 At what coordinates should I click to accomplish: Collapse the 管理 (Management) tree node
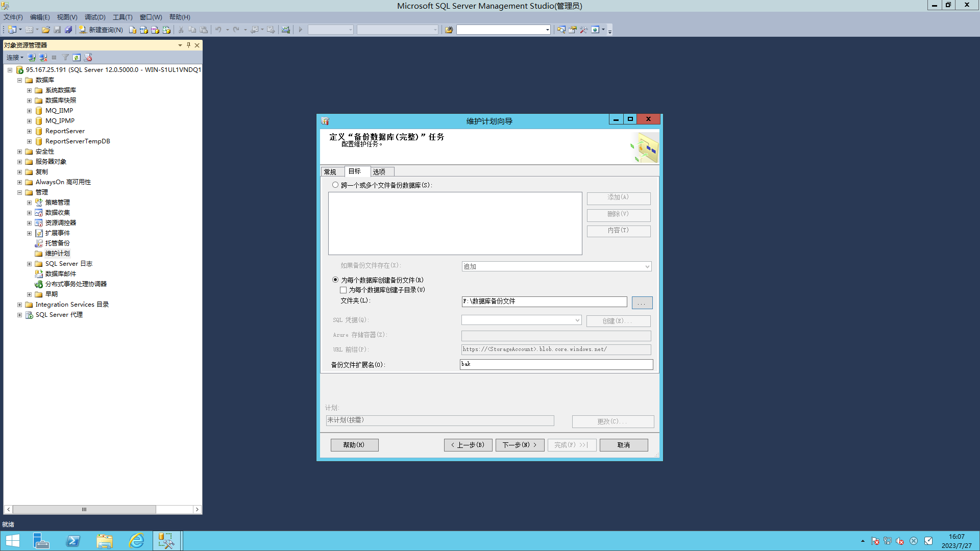click(19, 192)
